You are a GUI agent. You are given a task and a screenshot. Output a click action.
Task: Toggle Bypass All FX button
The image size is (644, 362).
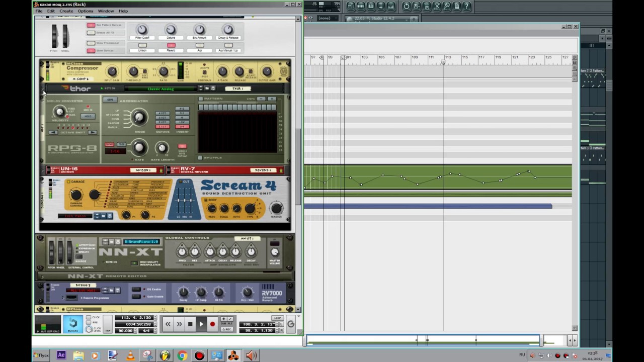[91, 33]
